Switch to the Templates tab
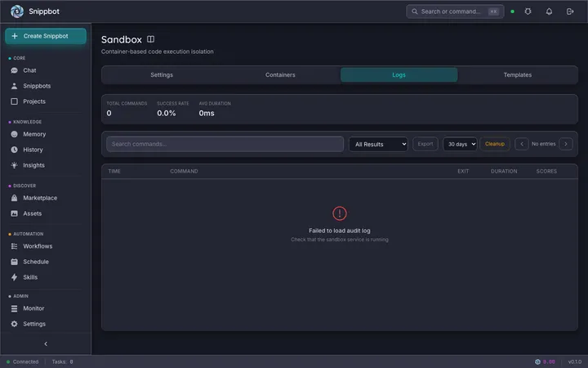 coord(518,74)
